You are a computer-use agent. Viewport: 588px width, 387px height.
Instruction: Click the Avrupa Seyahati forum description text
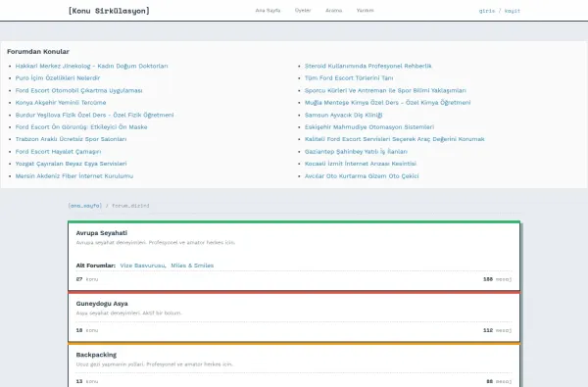click(x=156, y=243)
